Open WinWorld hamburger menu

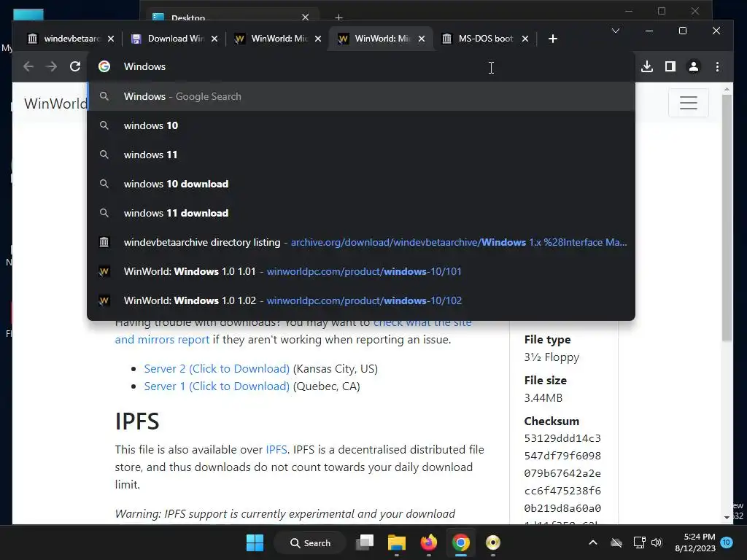[x=689, y=103]
